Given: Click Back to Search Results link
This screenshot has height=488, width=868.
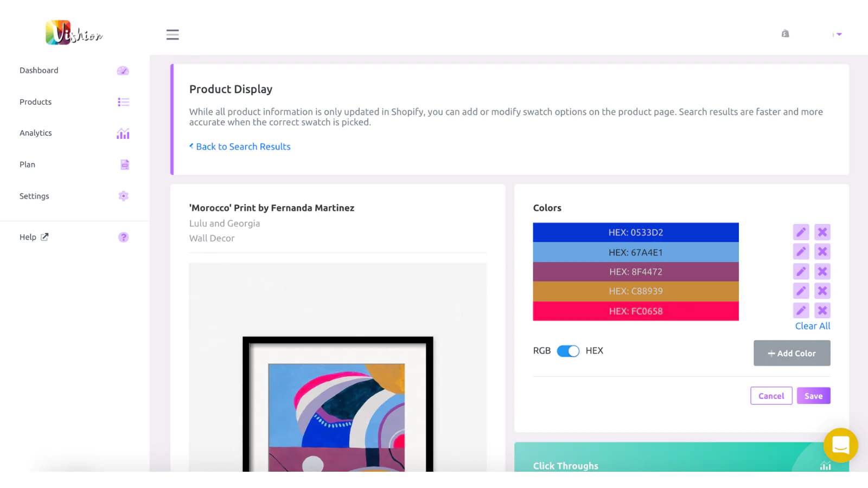Looking at the screenshot, I should (240, 146).
